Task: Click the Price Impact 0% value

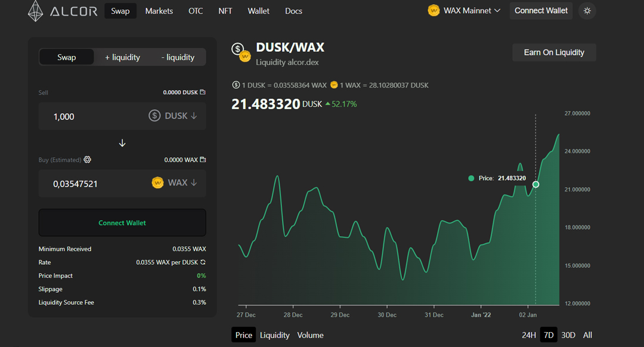Action: 202,275
